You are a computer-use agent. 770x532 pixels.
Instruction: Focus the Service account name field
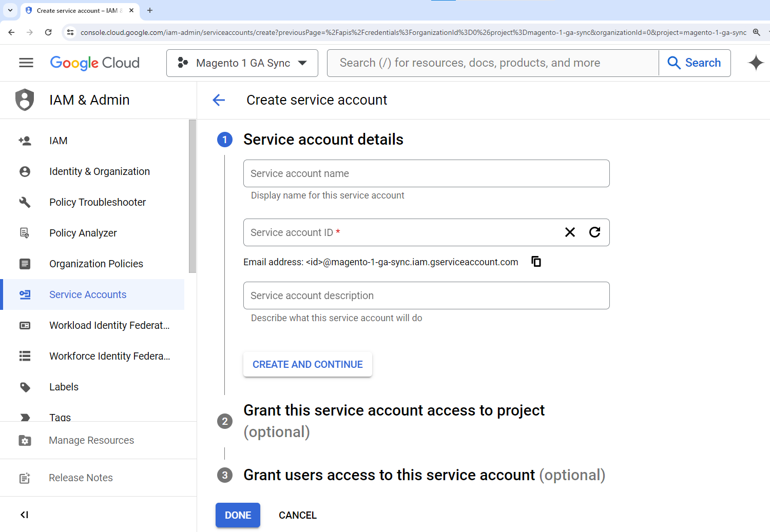click(426, 173)
